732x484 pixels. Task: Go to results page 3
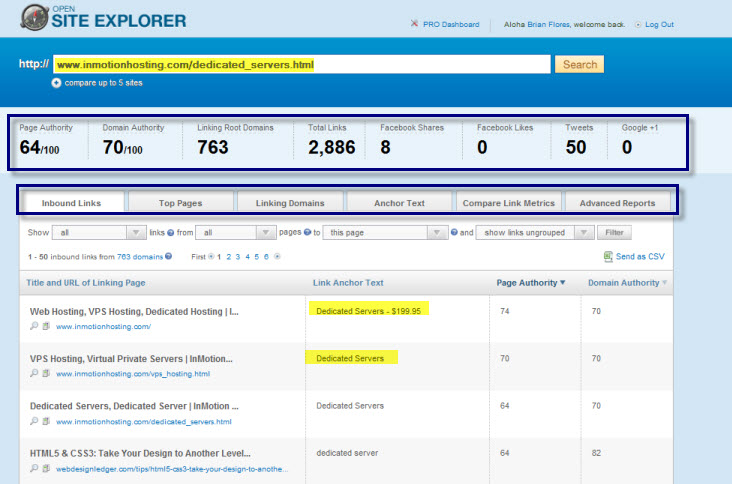(238, 257)
